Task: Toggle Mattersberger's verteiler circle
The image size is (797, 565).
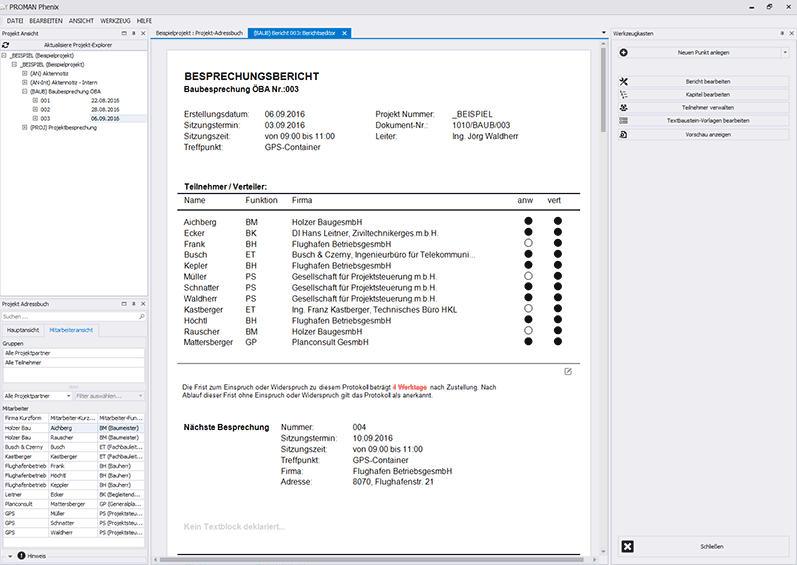Action: click(x=558, y=341)
